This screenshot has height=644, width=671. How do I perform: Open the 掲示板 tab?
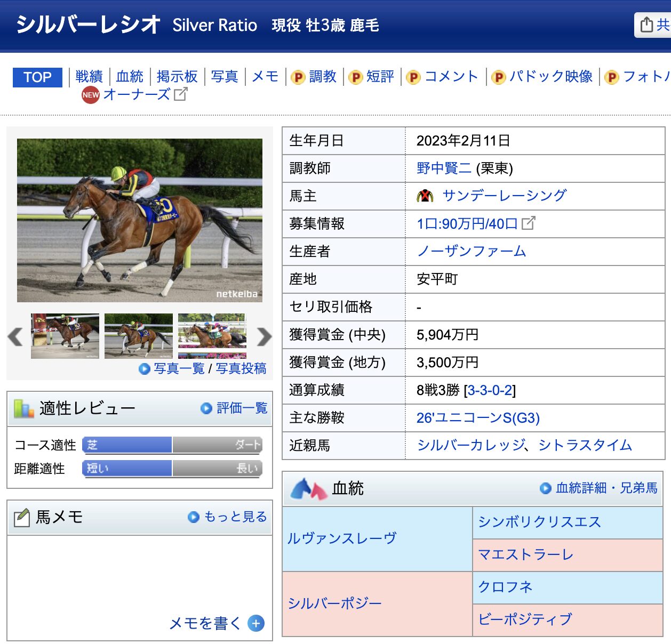point(177,77)
